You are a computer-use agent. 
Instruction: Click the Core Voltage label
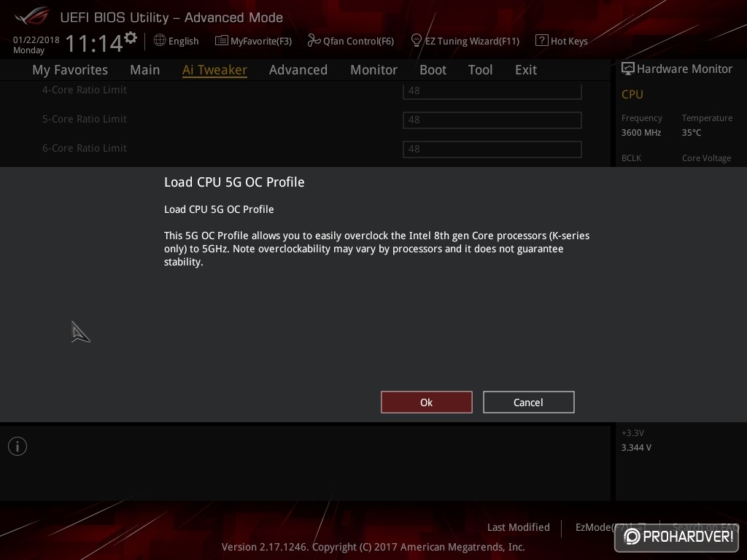(706, 158)
